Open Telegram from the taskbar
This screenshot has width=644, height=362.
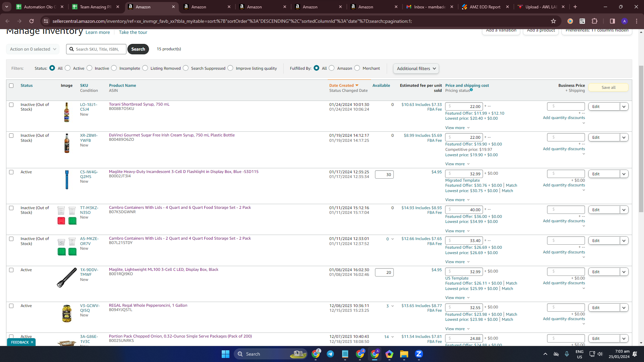tap(330, 354)
